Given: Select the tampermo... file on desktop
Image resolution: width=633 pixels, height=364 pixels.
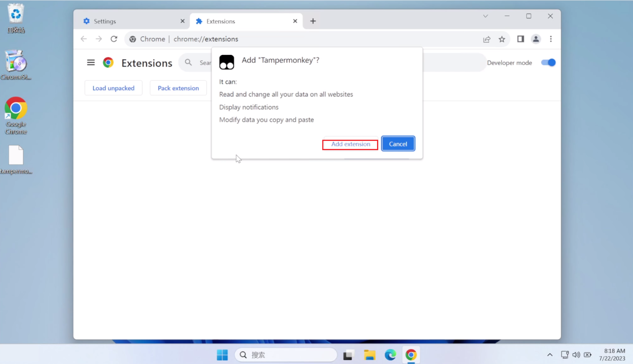Looking at the screenshot, I should pyautogui.click(x=16, y=160).
